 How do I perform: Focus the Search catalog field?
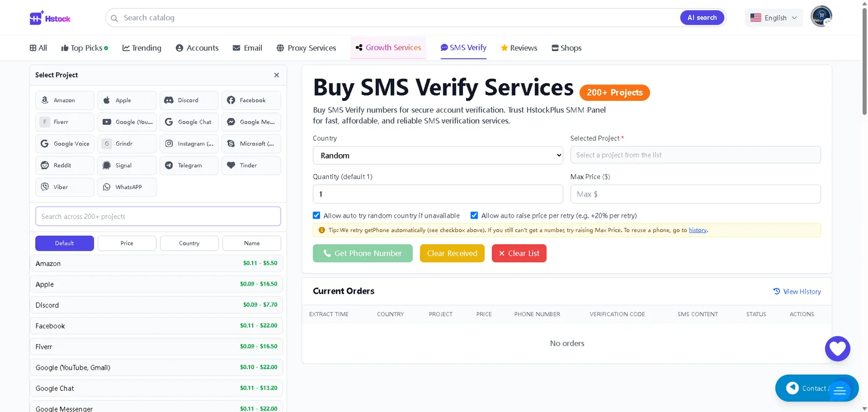(x=399, y=18)
